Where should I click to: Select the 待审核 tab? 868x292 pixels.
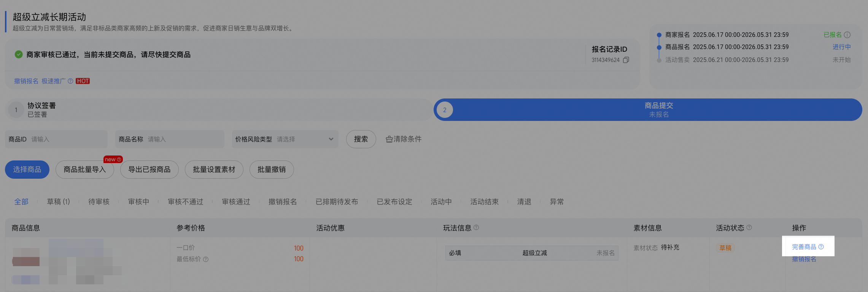coord(99,202)
